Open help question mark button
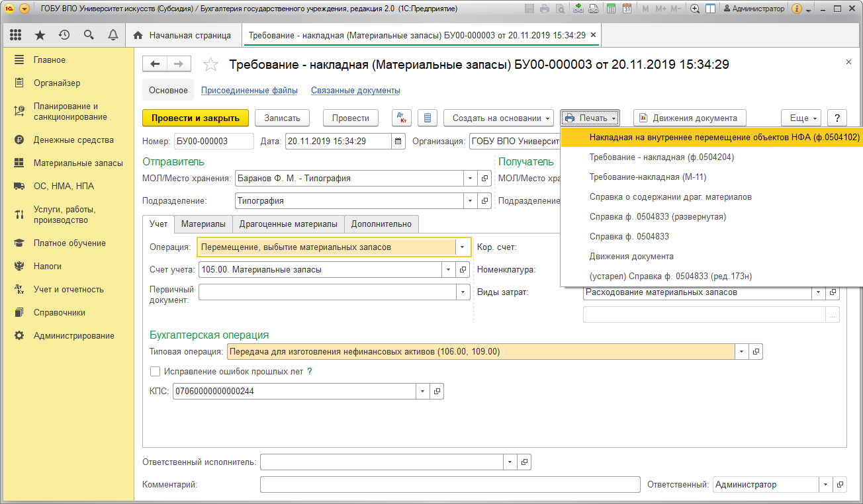The image size is (863, 504). (x=837, y=118)
